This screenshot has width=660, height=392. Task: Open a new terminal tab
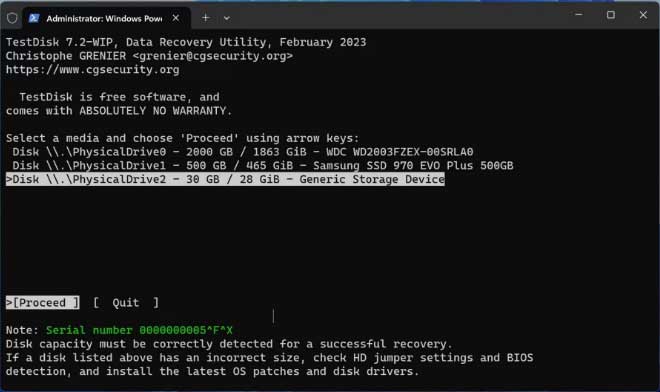pos(205,18)
